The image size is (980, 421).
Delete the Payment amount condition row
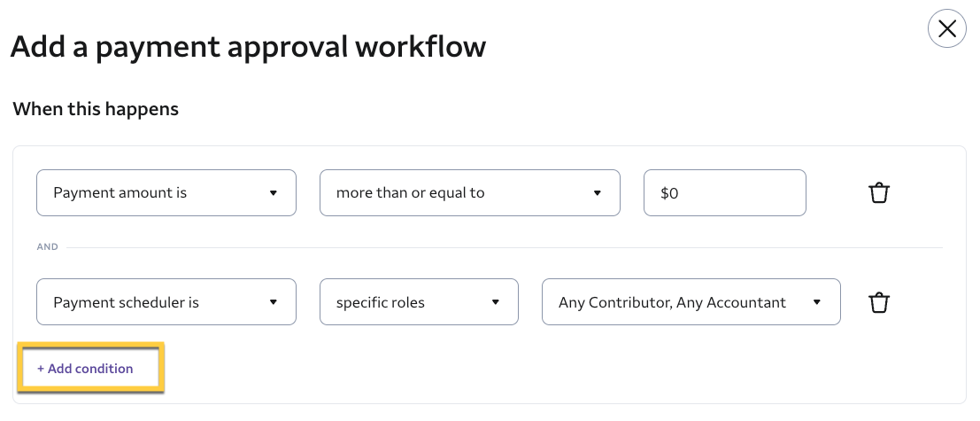(x=878, y=192)
